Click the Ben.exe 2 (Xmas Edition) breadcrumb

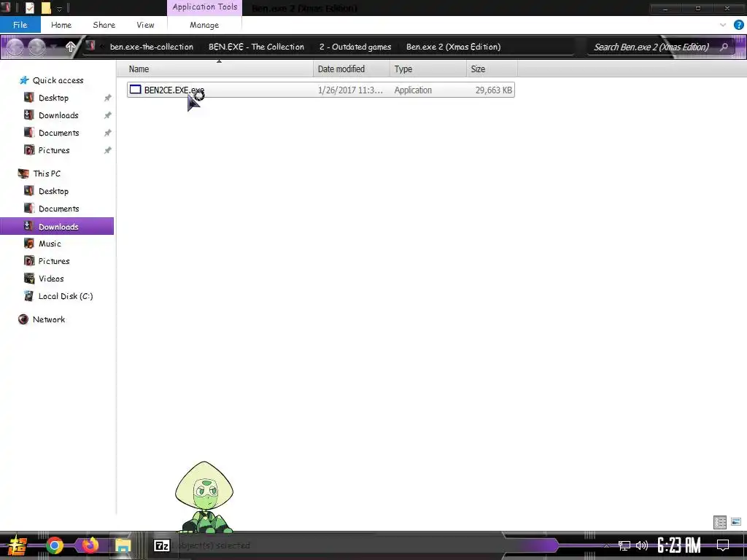click(x=453, y=47)
